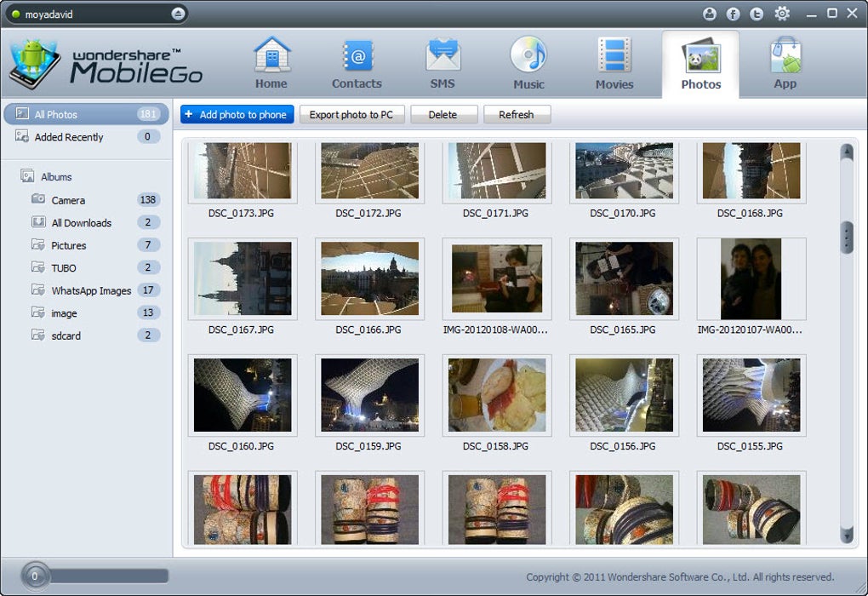Click the 181 count badge for All Photos

point(148,114)
